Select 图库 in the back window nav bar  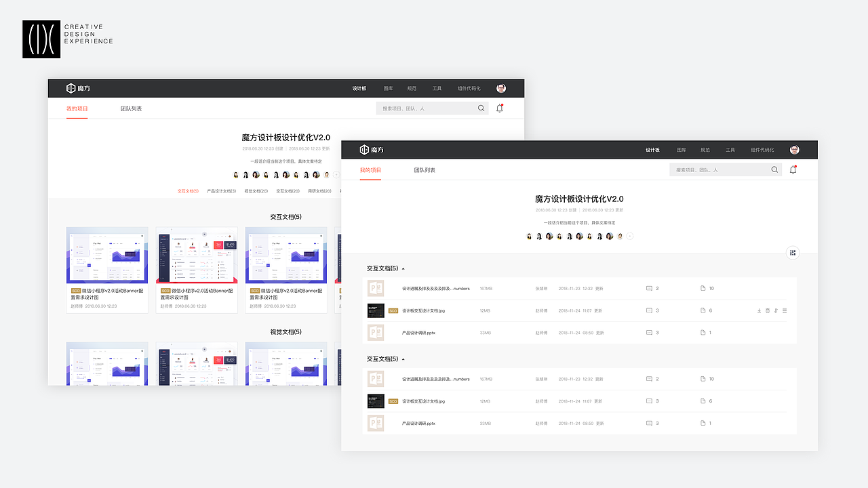[x=388, y=88]
